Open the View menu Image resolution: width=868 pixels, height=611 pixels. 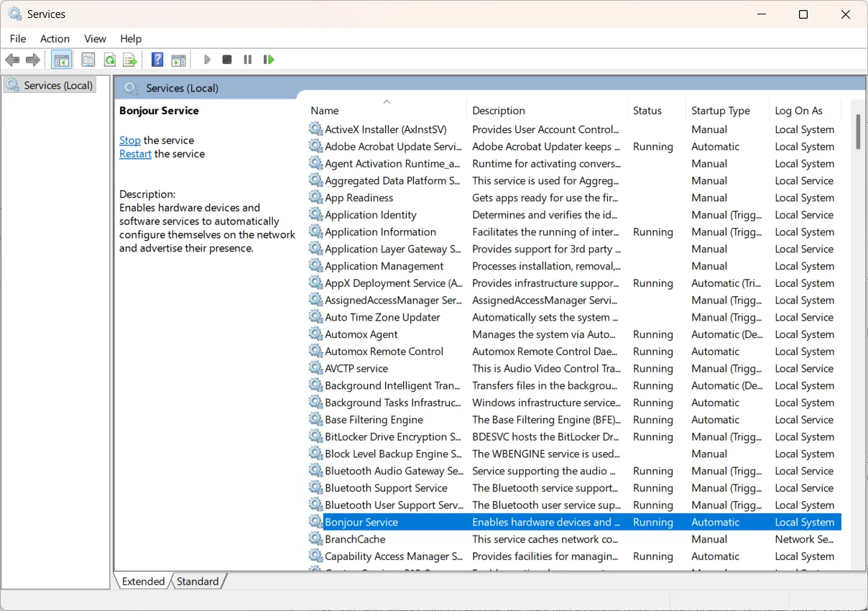95,39
